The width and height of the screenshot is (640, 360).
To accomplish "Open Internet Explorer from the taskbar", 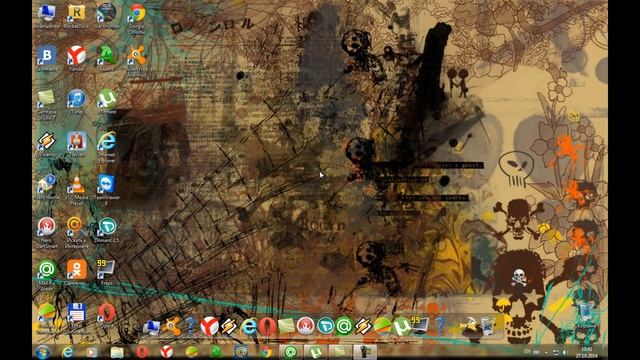I will (x=67, y=352).
